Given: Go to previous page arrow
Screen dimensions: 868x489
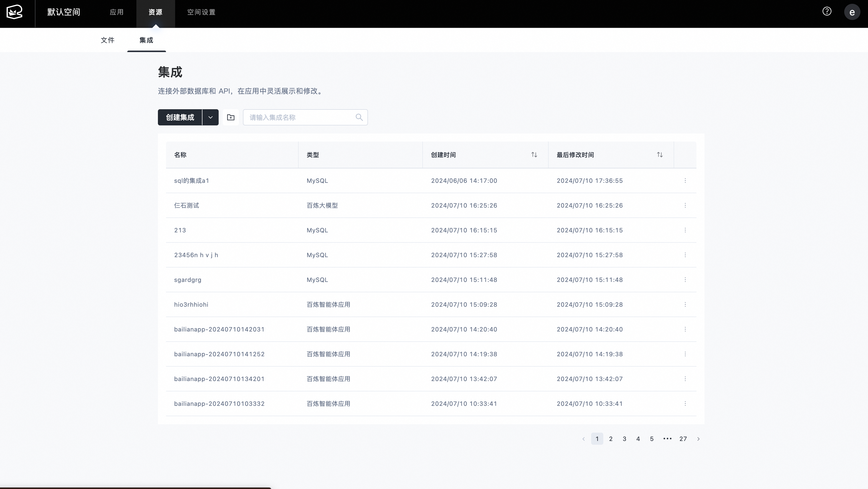Looking at the screenshot, I should pyautogui.click(x=584, y=439).
